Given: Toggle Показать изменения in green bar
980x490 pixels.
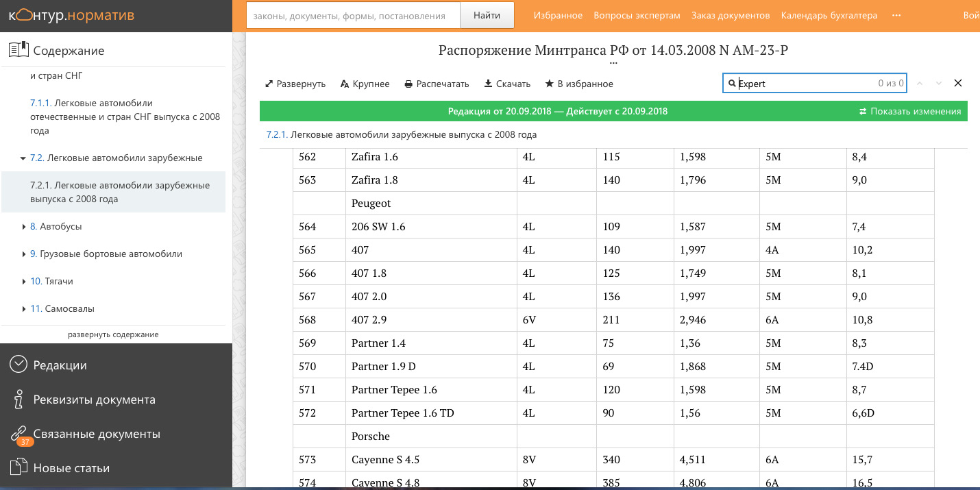Looking at the screenshot, I should coord(910,111).
